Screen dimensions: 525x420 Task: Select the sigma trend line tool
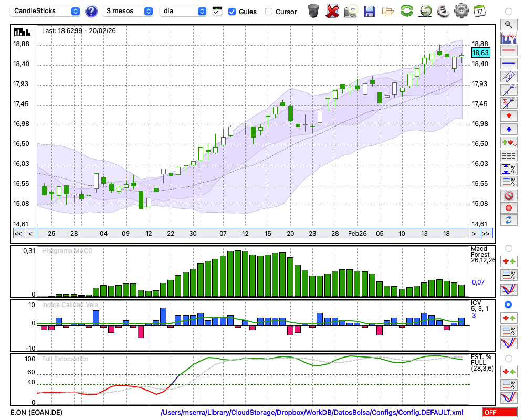509,102
